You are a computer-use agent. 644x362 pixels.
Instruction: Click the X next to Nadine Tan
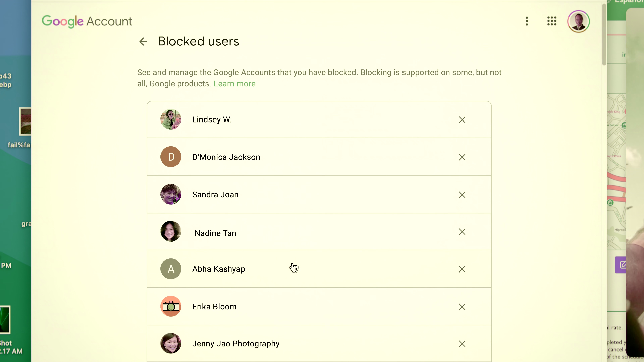(462, 232)
